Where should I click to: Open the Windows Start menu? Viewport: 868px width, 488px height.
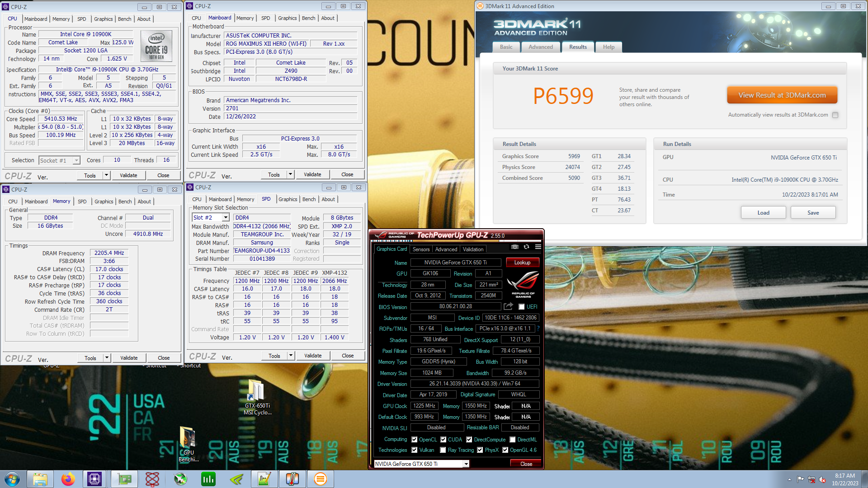[12, 479]
